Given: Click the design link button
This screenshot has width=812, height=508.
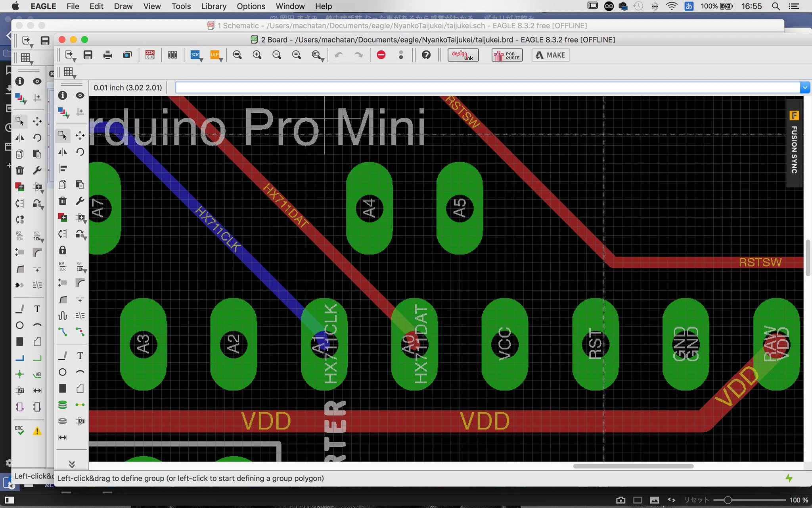Looking at the screenshot, I should click(463, 55).
